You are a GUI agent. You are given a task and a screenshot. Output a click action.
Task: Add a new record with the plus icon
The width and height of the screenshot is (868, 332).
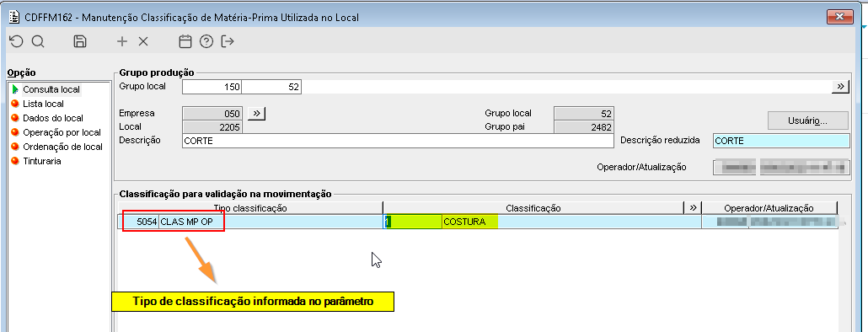(x=122, y=41)
